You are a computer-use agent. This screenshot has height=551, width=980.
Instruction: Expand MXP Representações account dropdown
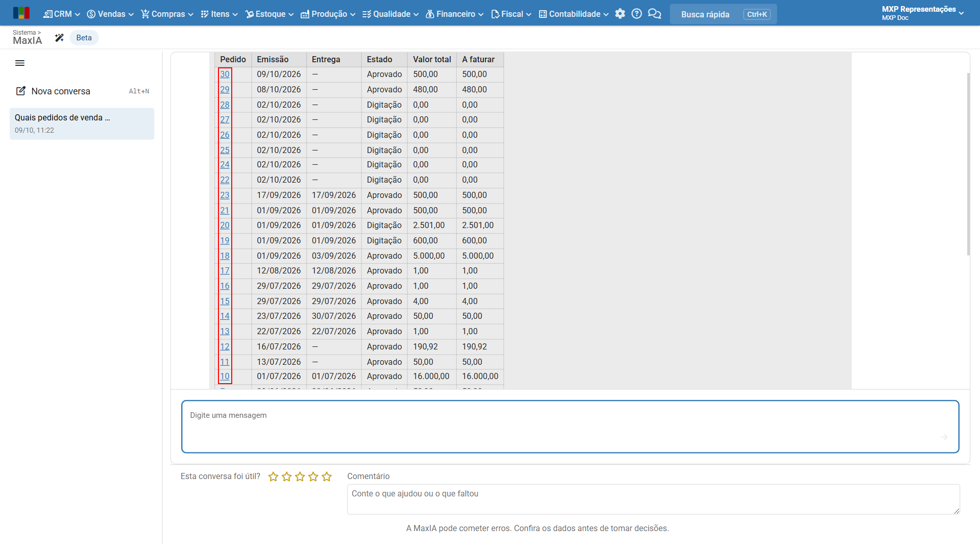pos(923,13)
